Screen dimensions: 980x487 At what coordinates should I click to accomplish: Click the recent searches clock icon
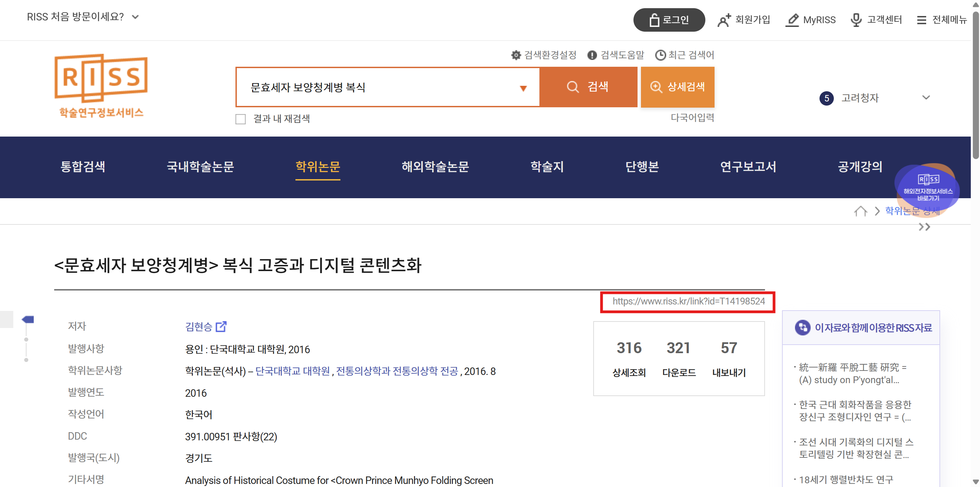click(660, 55)
